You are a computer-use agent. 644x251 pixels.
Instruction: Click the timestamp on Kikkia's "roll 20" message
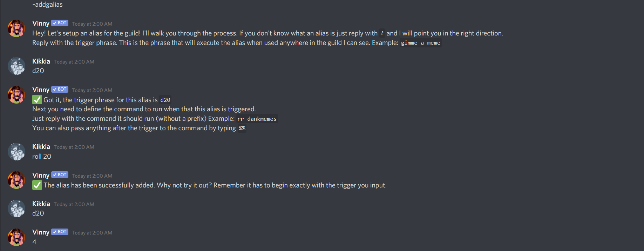point(74,147)
